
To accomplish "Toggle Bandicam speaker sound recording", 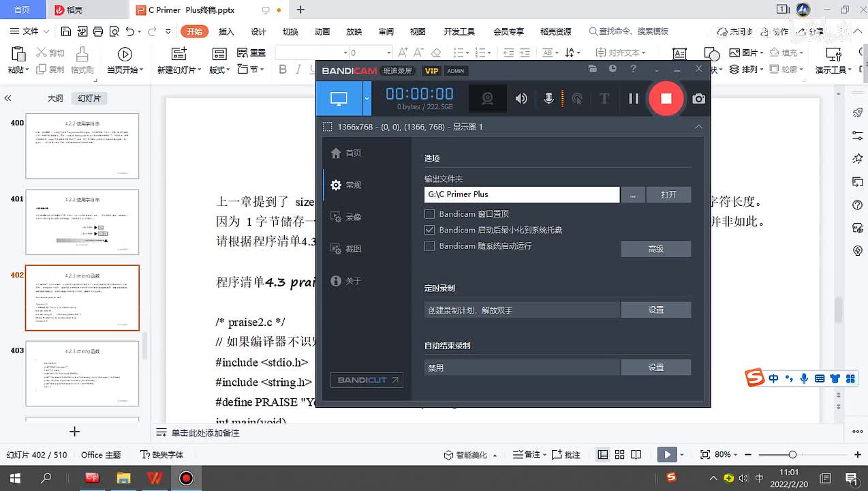I will tap(521, 99).
